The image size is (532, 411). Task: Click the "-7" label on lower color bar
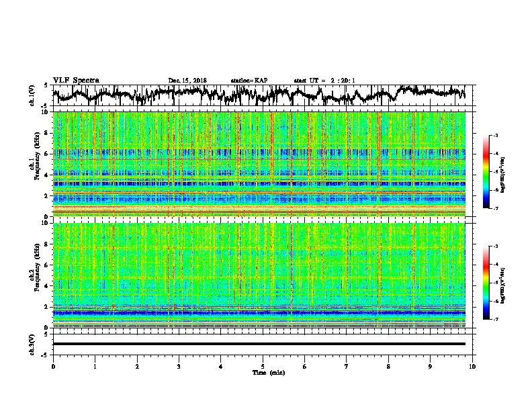pos(495,319)
